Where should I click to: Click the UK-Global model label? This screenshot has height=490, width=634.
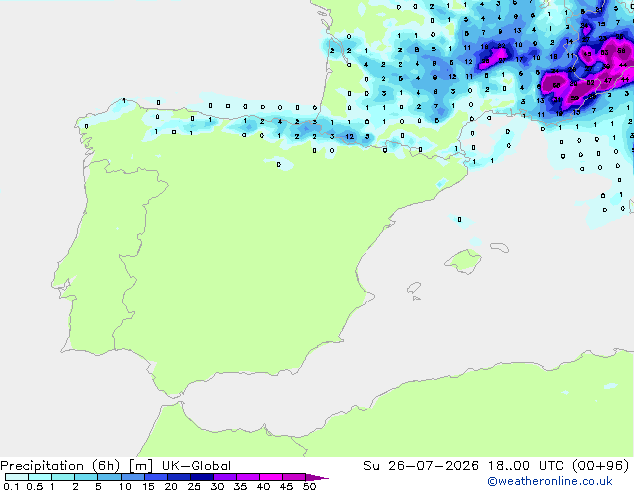[x=196, y=466]
